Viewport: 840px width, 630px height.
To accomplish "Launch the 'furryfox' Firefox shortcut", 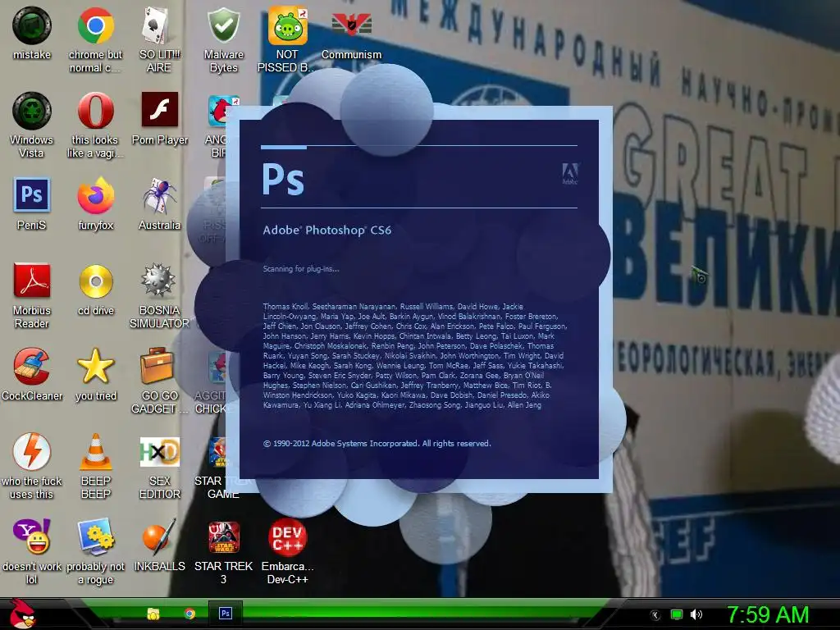I will [95, 195].
